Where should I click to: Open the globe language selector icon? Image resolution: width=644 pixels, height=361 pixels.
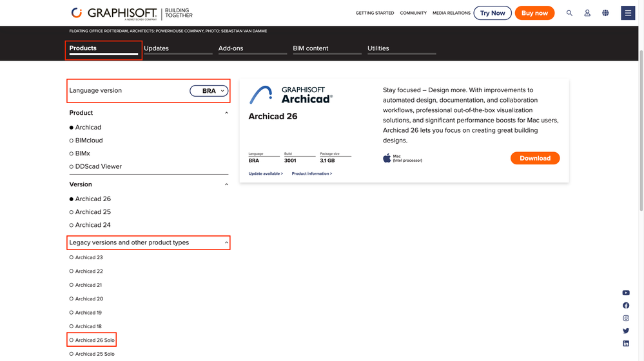point(605,13)
